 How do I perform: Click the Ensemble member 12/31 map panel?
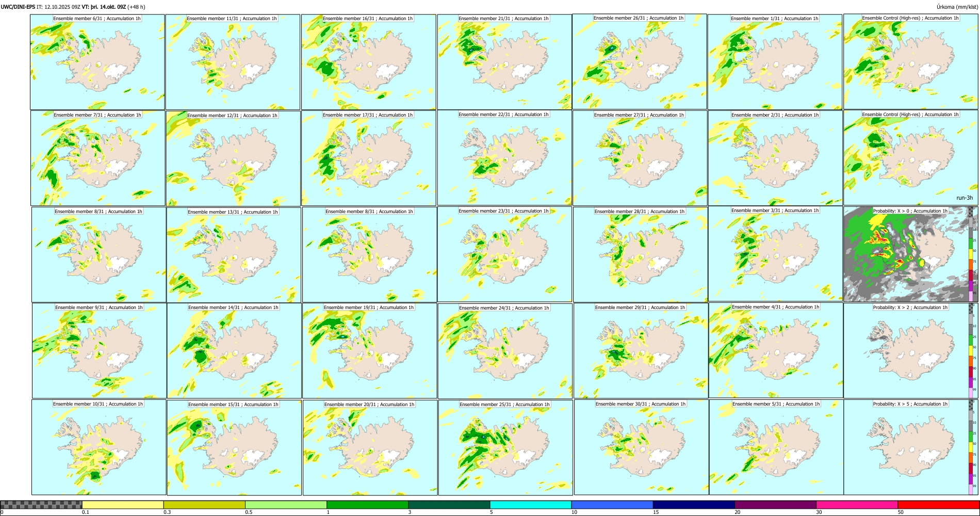click(233, 158)
